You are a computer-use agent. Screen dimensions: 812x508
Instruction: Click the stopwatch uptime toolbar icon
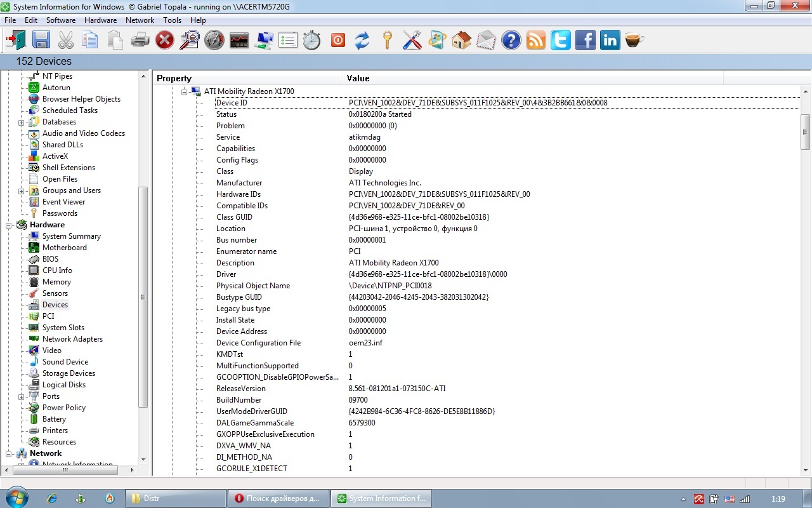click(x=312, y=41)
